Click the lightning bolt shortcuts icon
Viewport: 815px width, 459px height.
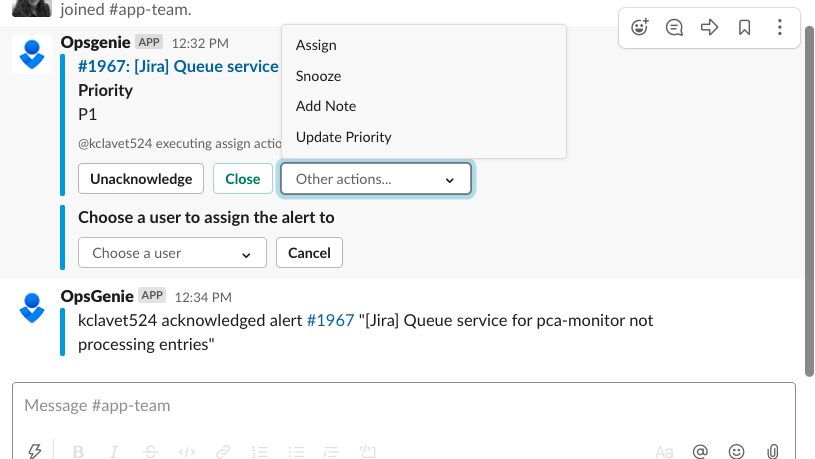point(35,451)
